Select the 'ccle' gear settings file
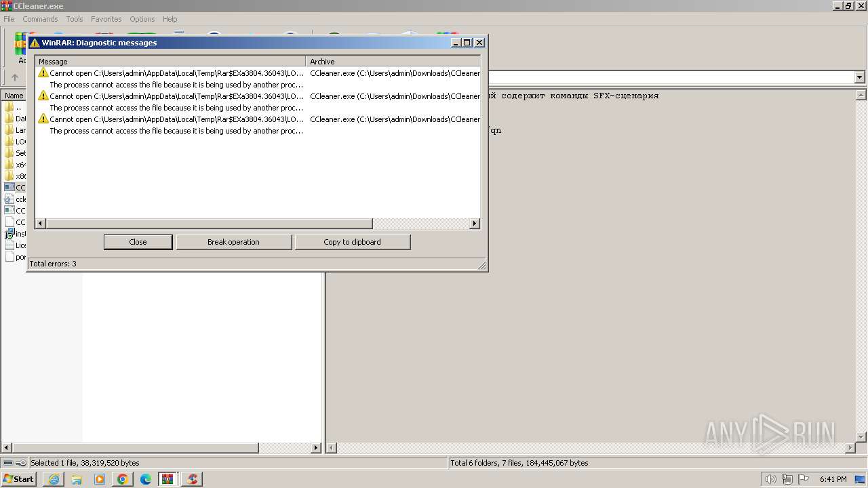Viewport: 868px width, 488px height. (x=9, y=199)
